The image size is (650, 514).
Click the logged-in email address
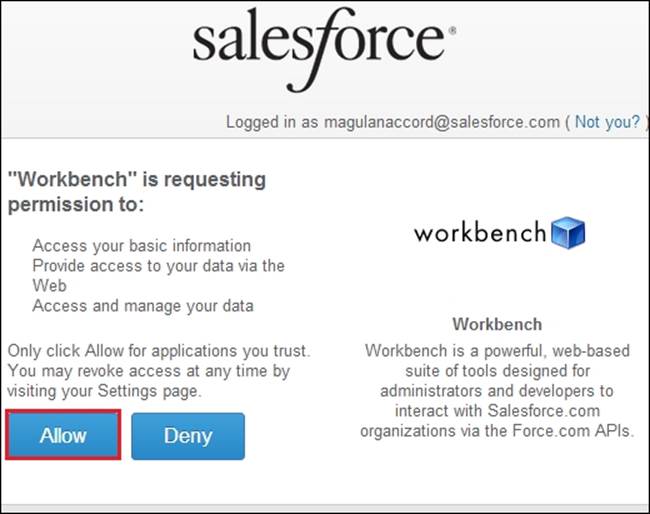pyautogui.click(x=440, y=122)
